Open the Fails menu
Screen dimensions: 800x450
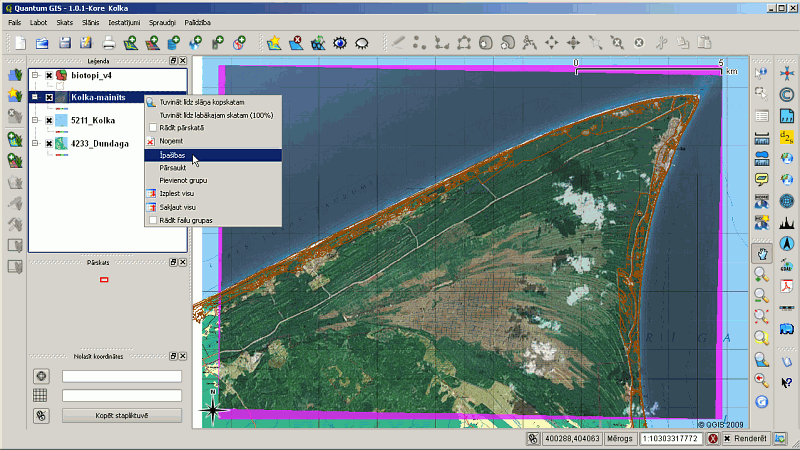pos(15,22)
